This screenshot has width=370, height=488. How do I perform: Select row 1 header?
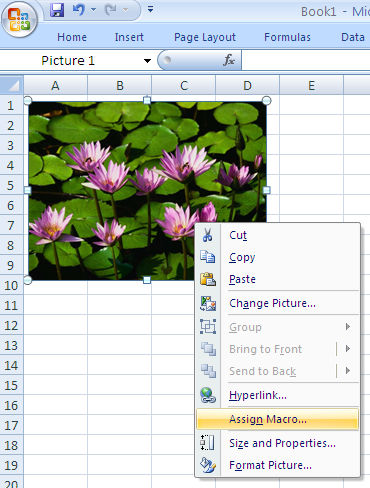[x=11, y=105]
